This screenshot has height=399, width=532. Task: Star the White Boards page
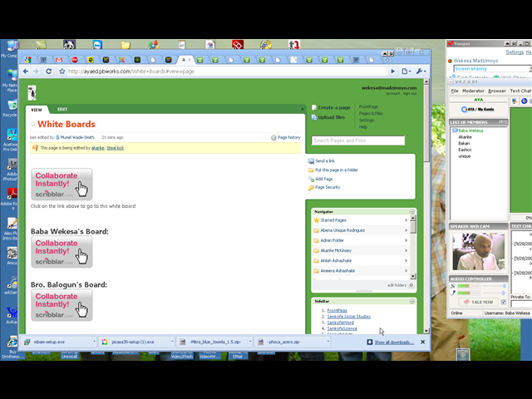click(x=33, y=124)
